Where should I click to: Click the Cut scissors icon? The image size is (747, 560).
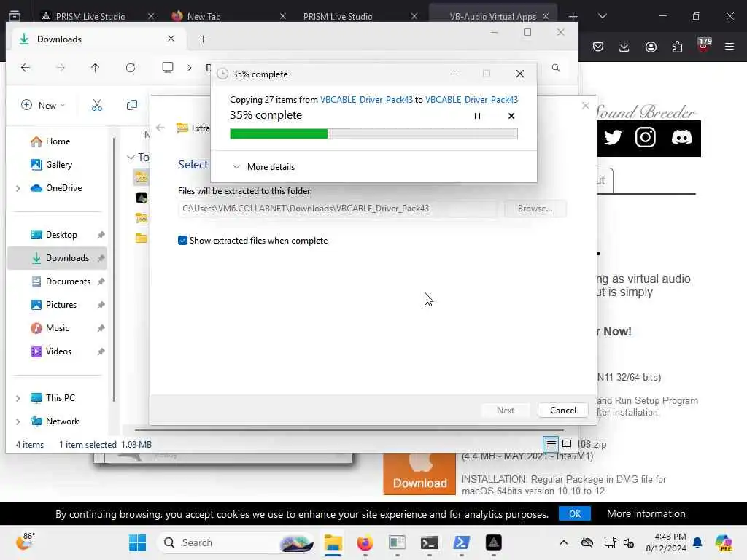coord(97,105)
